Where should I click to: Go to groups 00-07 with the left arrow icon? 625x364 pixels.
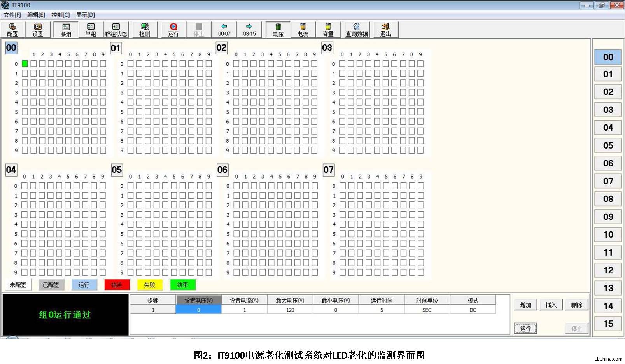(224, 30)
